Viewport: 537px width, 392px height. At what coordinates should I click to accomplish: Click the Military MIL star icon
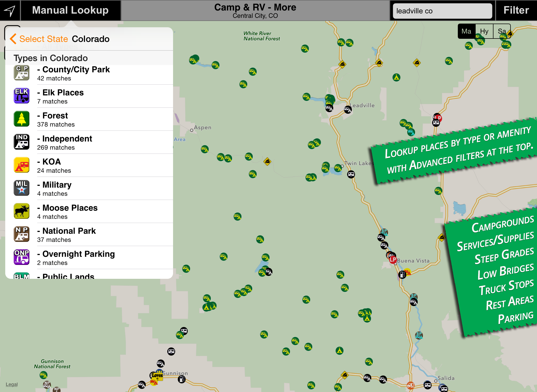(x=22, y=188)
